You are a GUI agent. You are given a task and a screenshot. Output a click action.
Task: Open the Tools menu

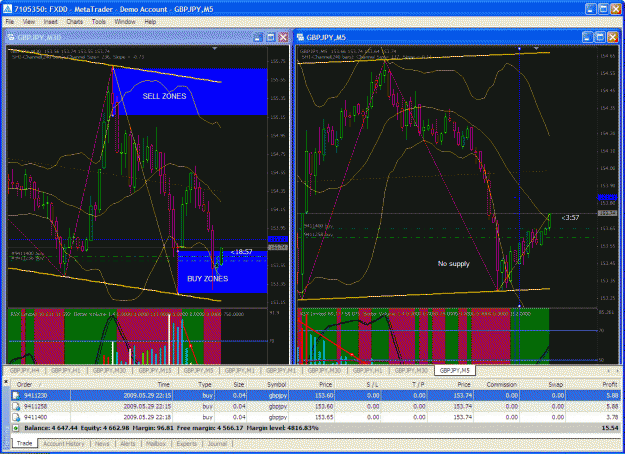click(x=98, y=22)
